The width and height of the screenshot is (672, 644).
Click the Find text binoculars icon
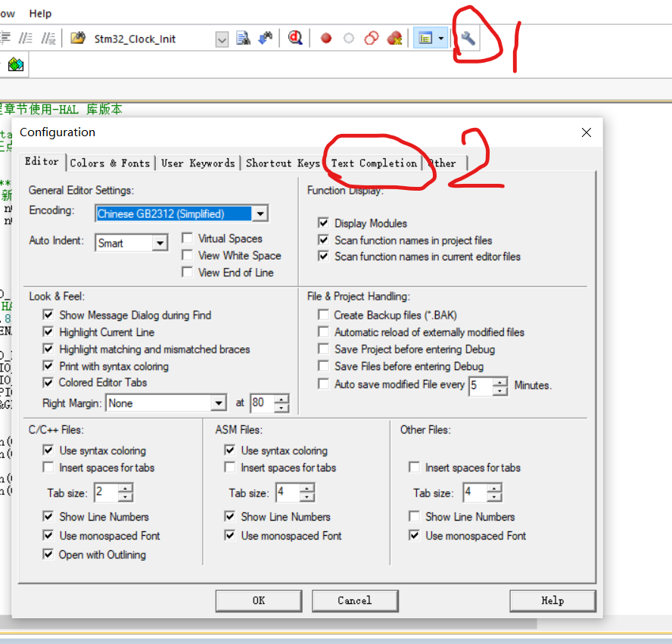pyautogui.click(x=244, y=39)
